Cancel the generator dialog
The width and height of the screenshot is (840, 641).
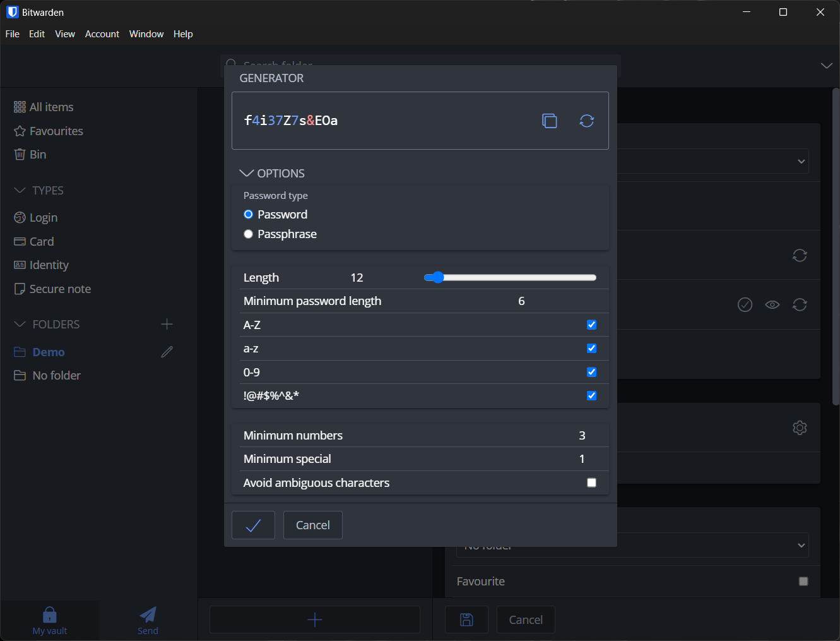(x=313, y=525)
